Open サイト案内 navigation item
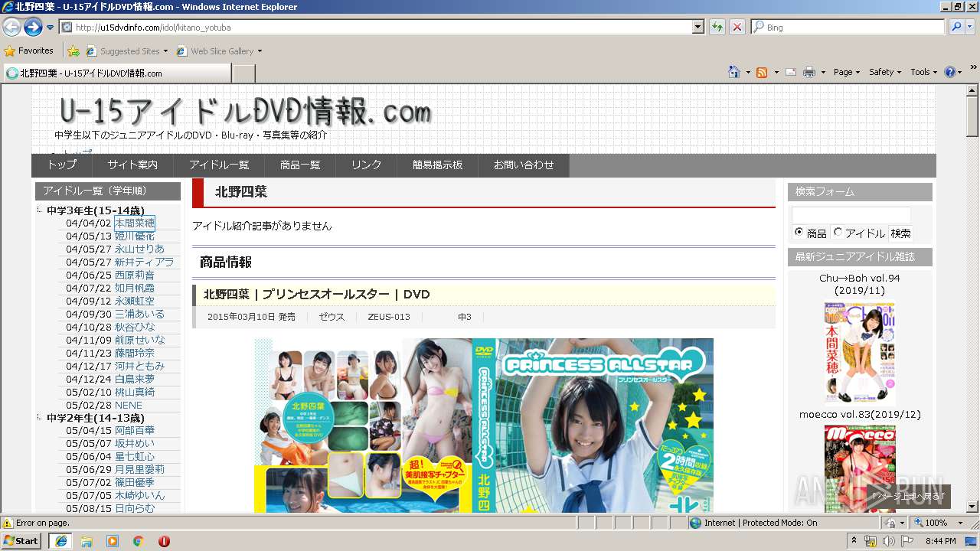 [x=132, y=165]
